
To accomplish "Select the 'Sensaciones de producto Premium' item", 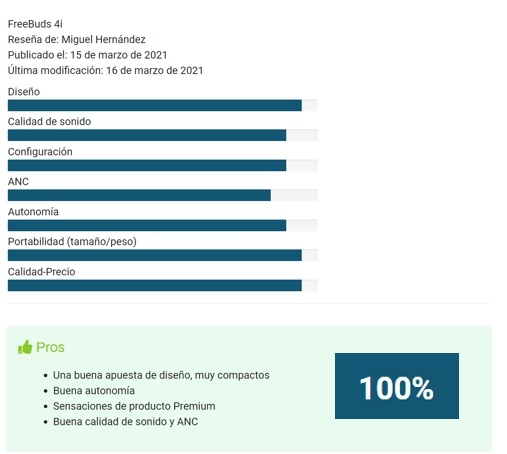I will coord(134,406).
